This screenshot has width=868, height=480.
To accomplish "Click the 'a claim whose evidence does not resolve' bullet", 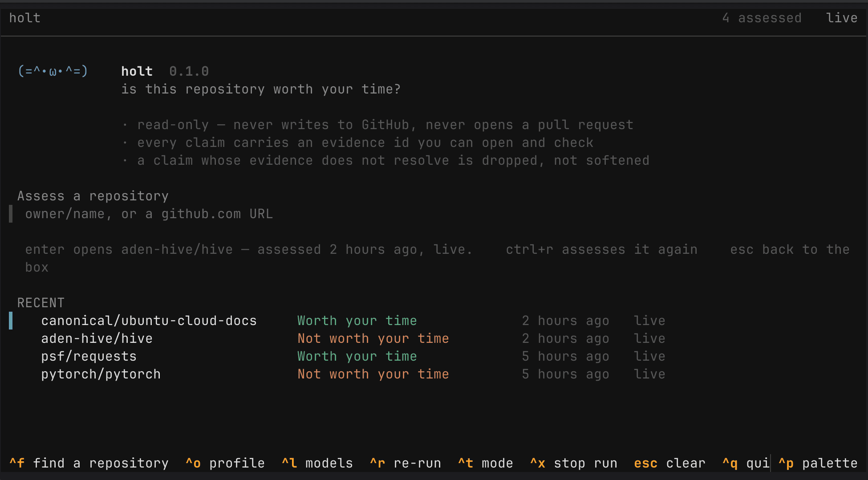I will click(x=385, y=161).
